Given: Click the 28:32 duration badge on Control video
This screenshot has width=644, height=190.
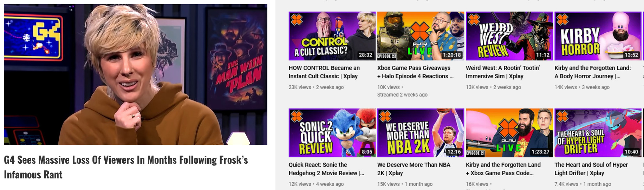Looking at the screenshot, I should pos(365,55).
